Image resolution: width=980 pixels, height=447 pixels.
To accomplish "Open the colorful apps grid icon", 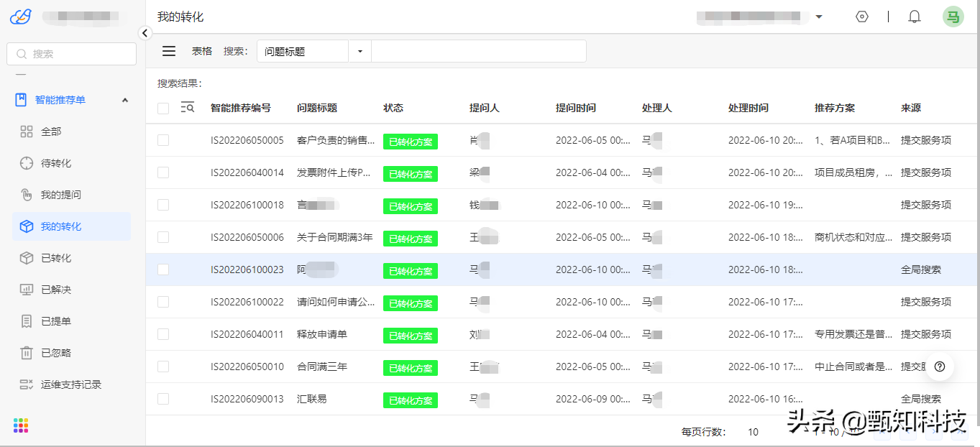I will click(x=21, y=425).
